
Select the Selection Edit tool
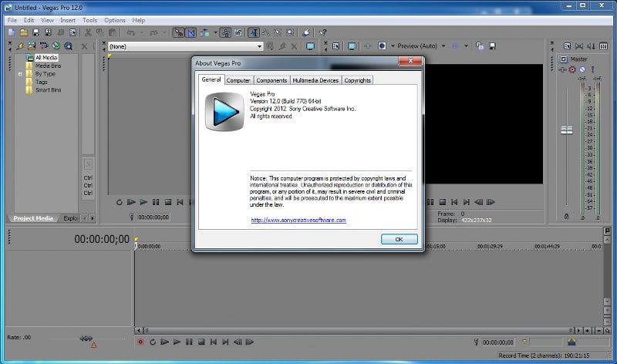(x=278, y=32)
